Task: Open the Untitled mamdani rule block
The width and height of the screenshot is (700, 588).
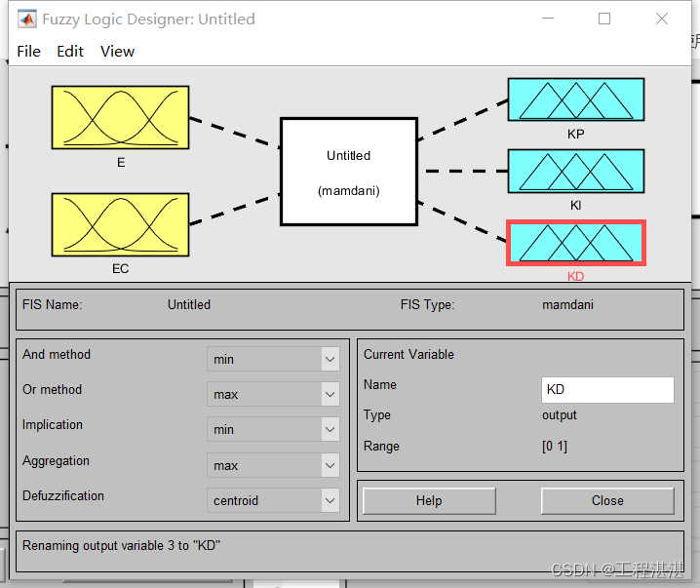Action: 349,172
